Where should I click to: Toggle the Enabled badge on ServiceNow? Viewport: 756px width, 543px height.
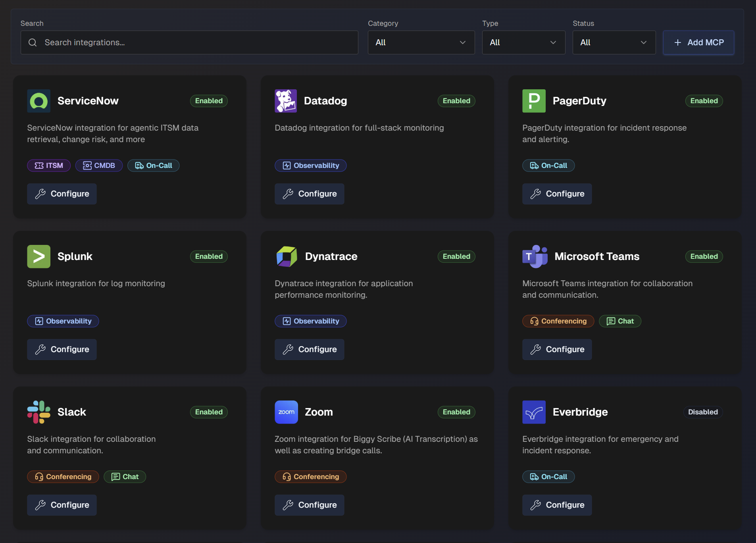pyautogui.click(x=209, y=101)
